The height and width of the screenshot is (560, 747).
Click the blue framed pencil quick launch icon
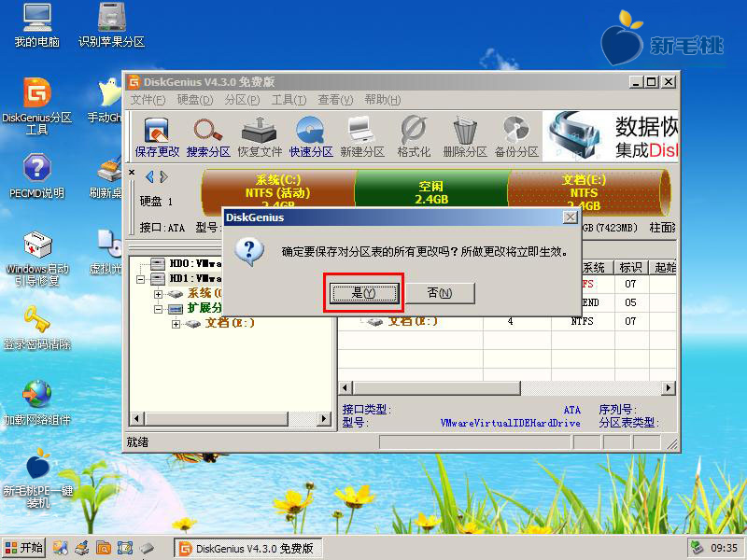point(125,548)
